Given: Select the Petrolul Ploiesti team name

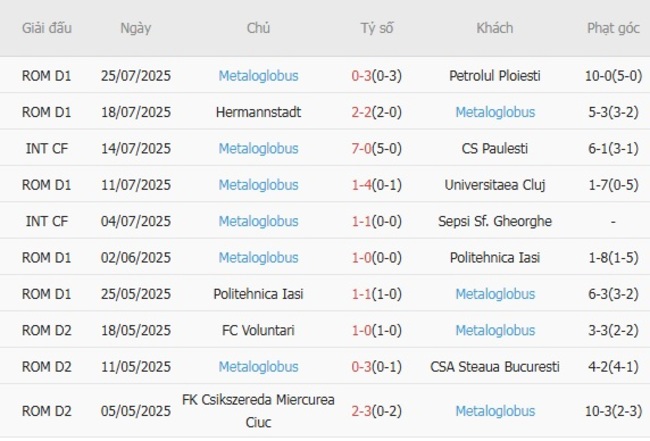Looking at the screenshot, I should 495,75.
